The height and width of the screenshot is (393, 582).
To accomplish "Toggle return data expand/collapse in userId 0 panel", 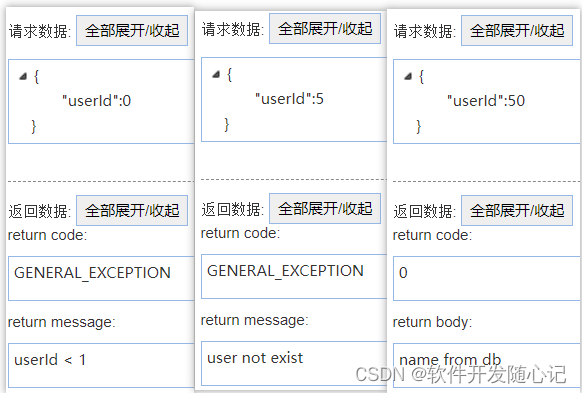I will 132,210.
